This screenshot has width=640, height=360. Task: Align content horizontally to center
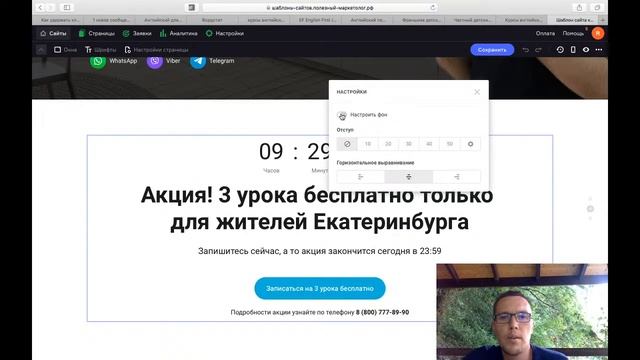click(409, 177)
